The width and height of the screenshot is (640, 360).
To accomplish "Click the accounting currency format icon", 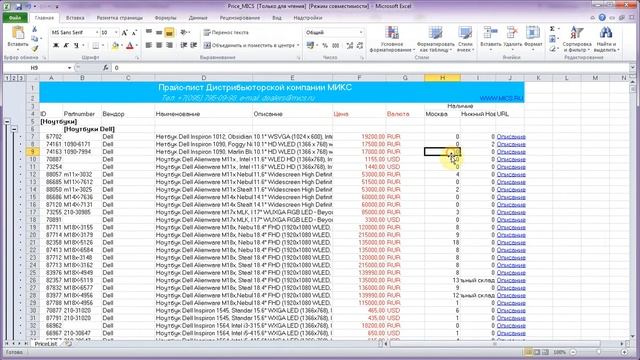I will tap(311, 45).
